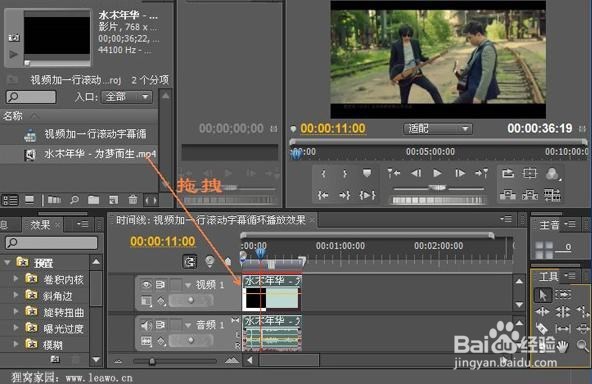
Task: Set Out point in Program monitor
Action: click(x=344, y=174)
